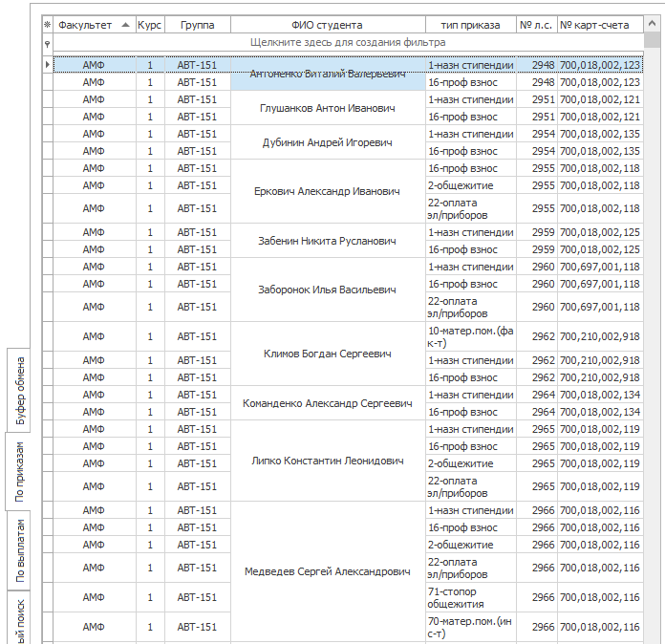Click 1-назн стипендии in Глушанков's row

pyautogui.click(x=471, y=99)
